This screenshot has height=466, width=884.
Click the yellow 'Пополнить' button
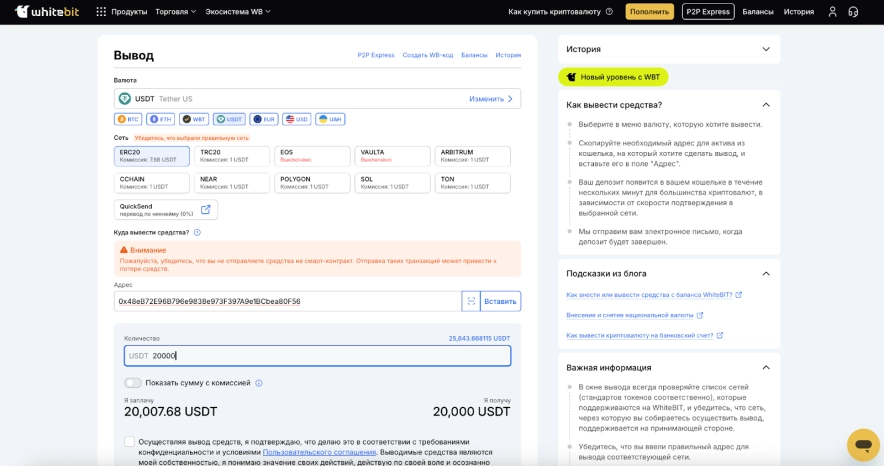tap(650, 12)
